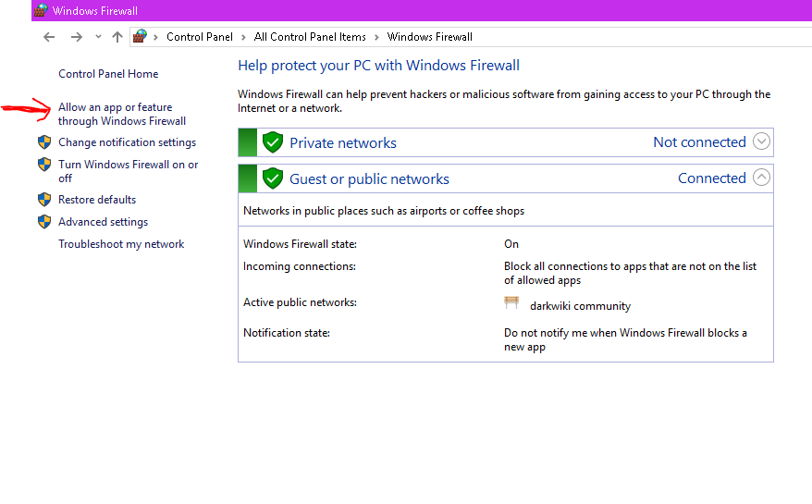Open Troubleshoot my network link
This screenshot has height=504, width=812.
121,244
